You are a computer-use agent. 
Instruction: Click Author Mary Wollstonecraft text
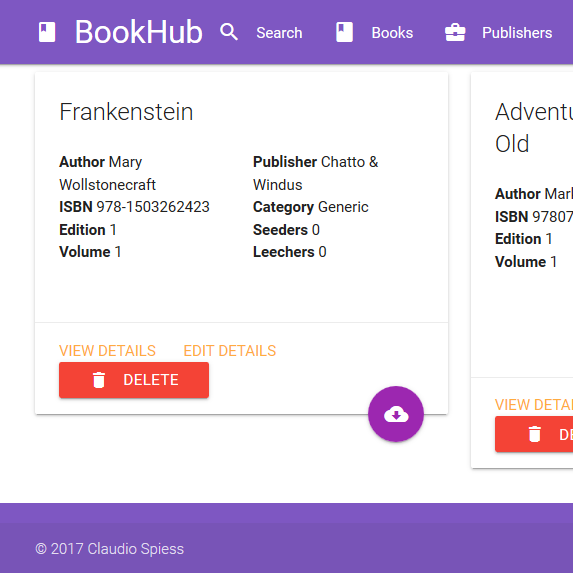tap(107, 173)
